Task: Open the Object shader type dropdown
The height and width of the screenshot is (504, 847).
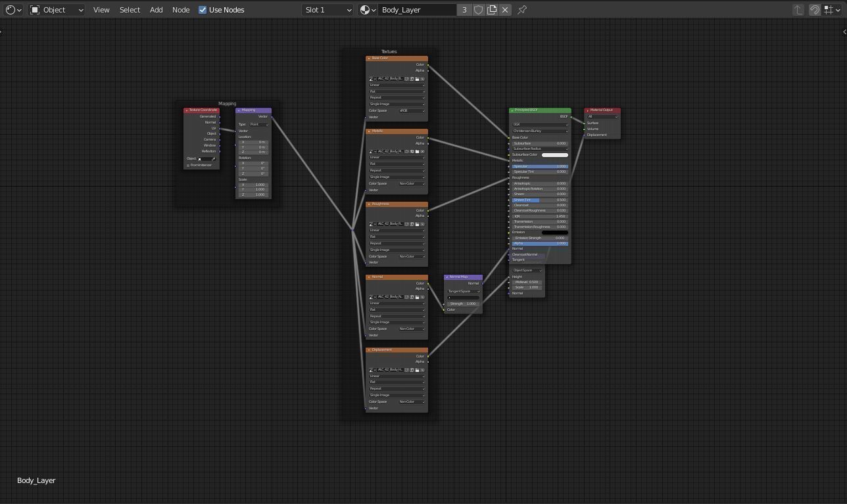Action: coord(57,10)
